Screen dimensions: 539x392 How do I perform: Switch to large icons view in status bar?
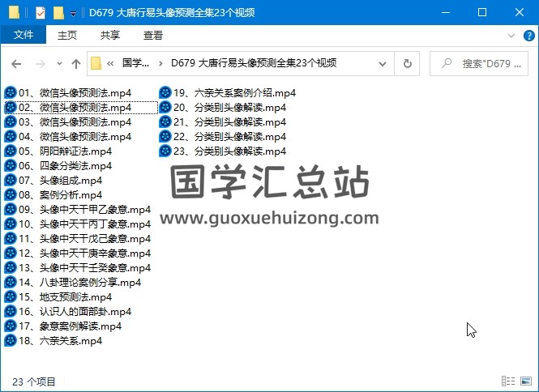525,381
